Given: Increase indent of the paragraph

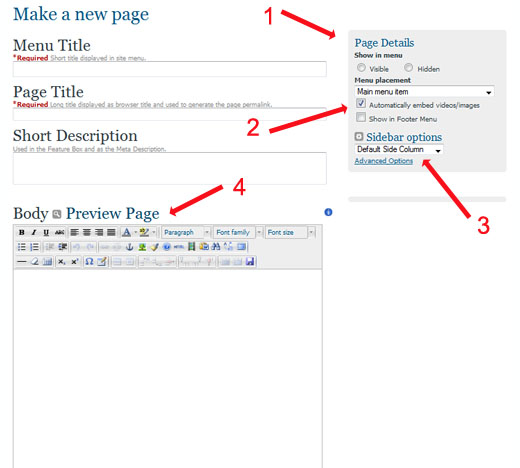Looking at the screenshot, I should click(x=62, y=247).
